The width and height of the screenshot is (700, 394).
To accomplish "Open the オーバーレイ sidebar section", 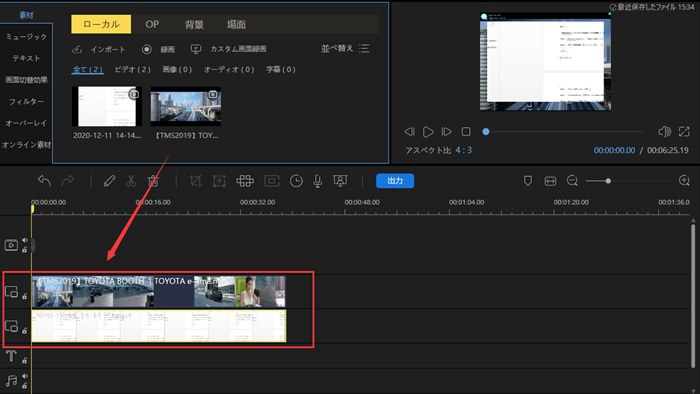I will (26, 123).
